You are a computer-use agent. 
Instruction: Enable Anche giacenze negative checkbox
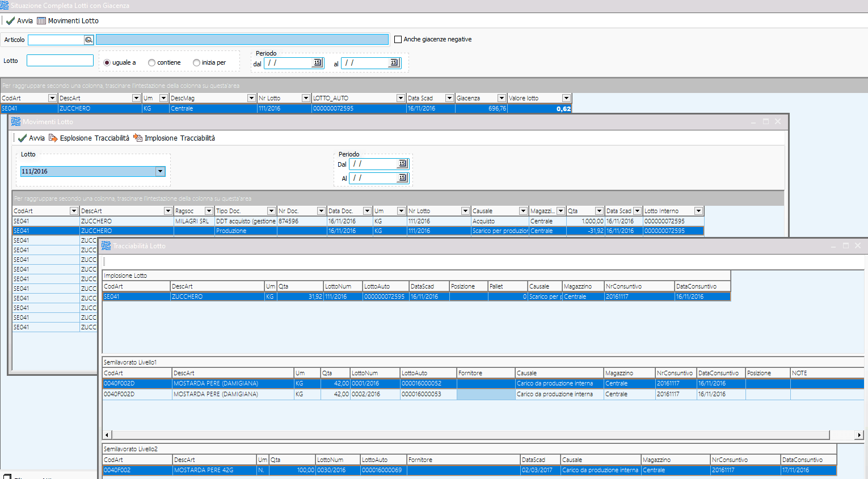tap(398, 39)
